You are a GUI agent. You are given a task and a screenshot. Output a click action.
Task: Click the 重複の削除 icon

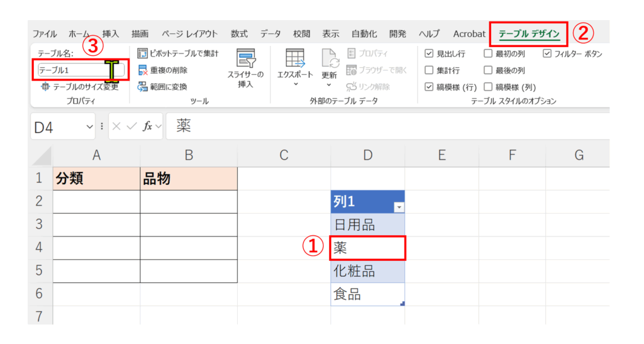(143, 70)
